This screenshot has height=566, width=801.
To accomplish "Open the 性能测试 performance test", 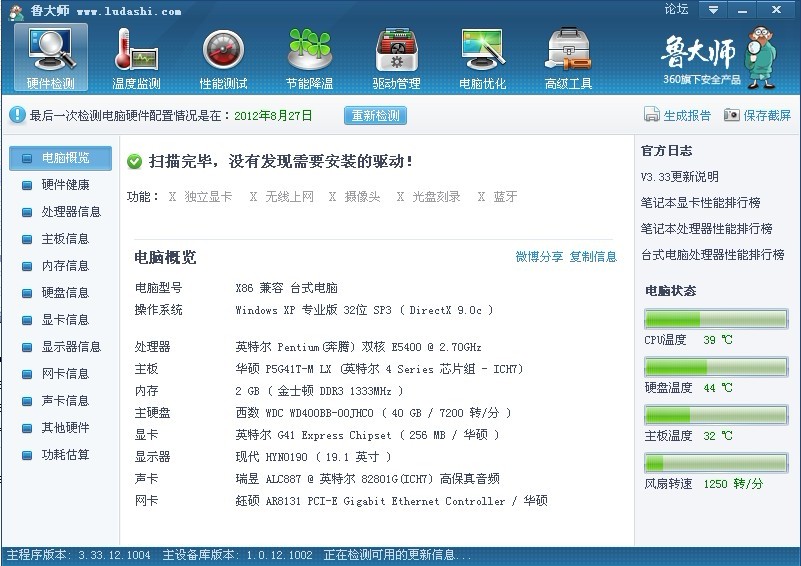I will (x=223, y=58).
